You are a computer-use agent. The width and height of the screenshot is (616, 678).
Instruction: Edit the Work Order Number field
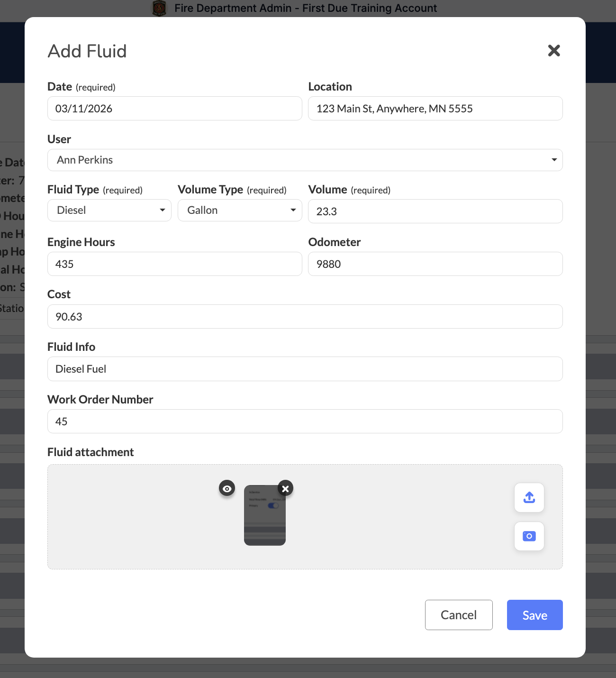pyautogui.click(x=305, y=421)
